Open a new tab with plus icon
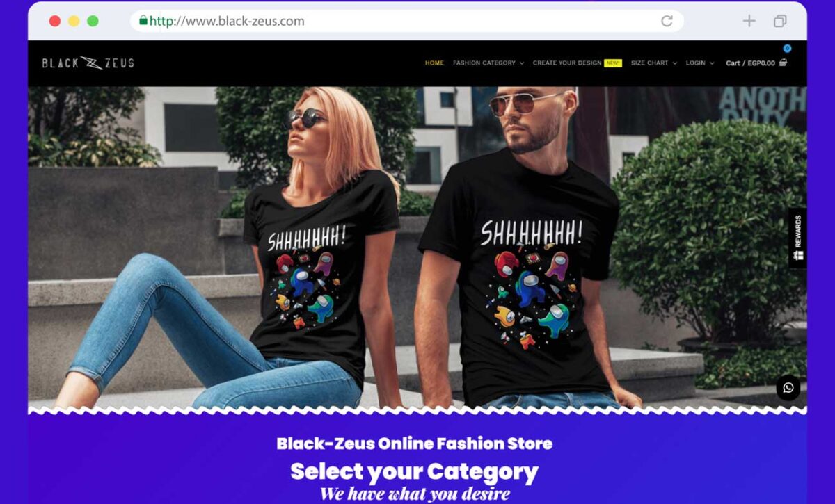This screenshot has width=835, height=504. (749, 21)
